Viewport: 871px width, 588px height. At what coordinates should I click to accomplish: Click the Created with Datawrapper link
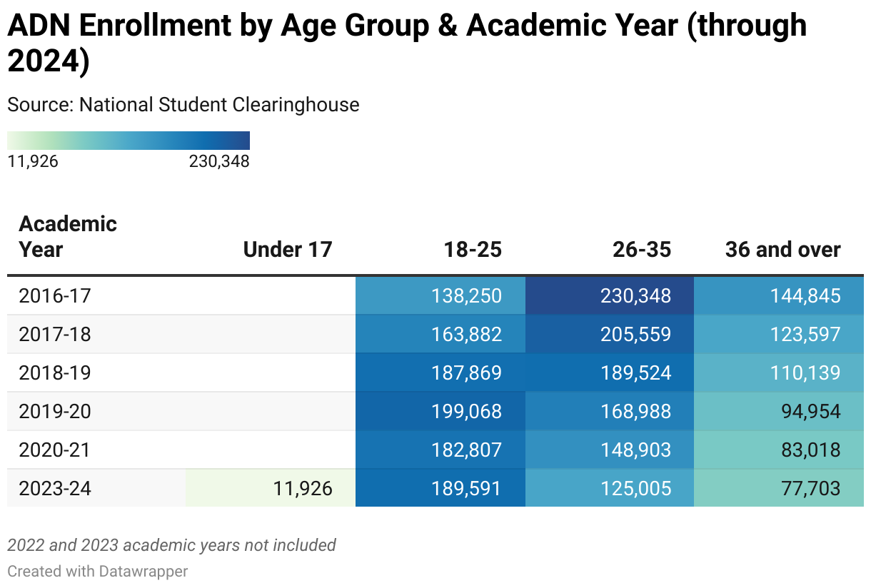(98, 572)
